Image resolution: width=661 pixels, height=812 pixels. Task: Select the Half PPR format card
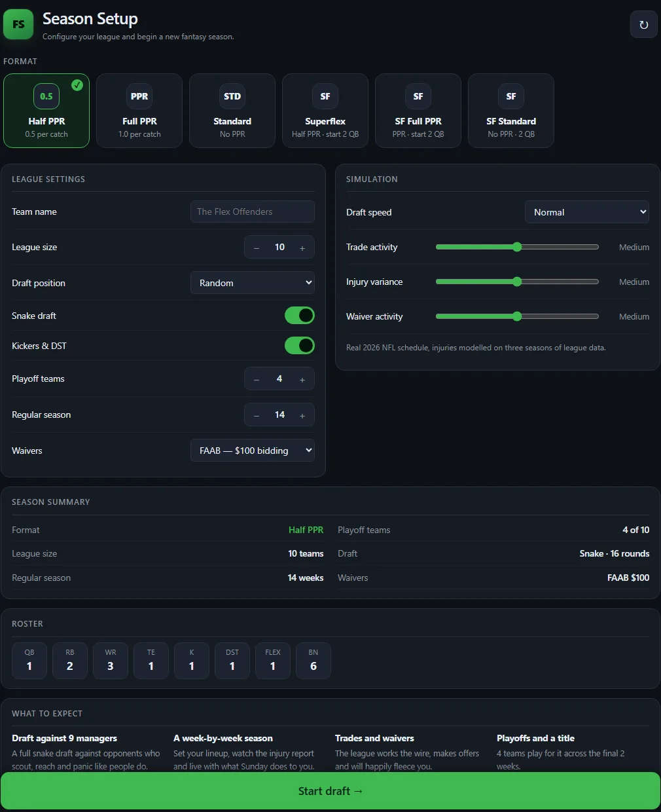point(46,111)
